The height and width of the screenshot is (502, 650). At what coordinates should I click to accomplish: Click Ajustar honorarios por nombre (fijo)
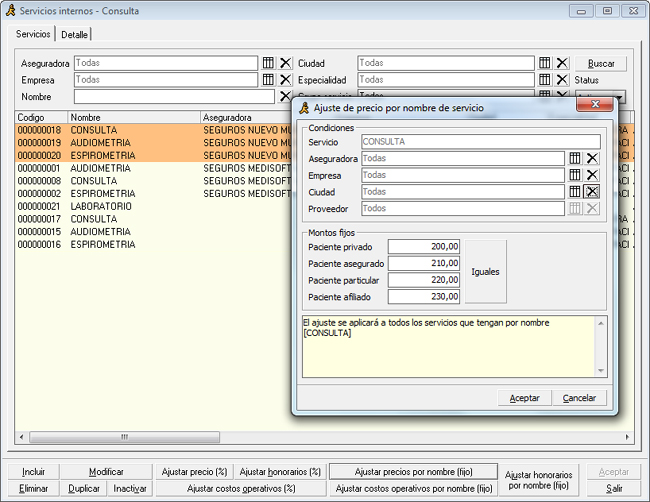tap(538, 480)
